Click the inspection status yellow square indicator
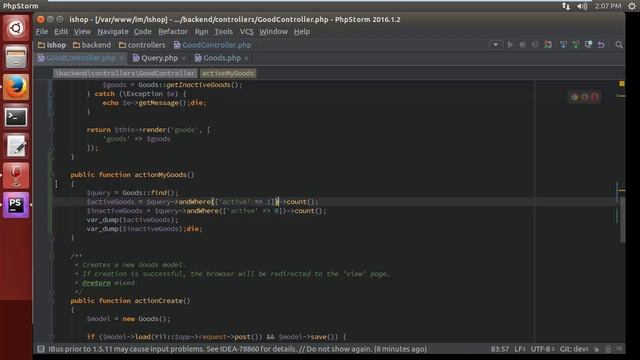640x360 pixels. [x=621, y=83]
